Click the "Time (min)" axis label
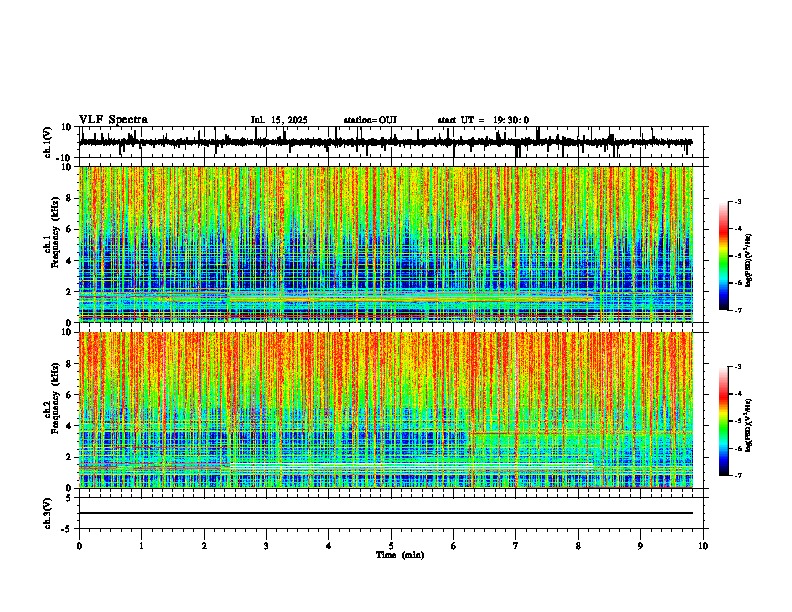 (400, 555)
